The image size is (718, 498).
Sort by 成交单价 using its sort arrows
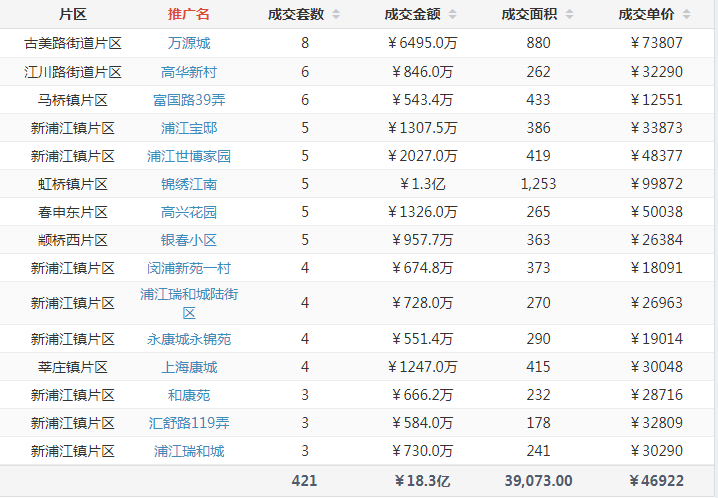point(686,14)
